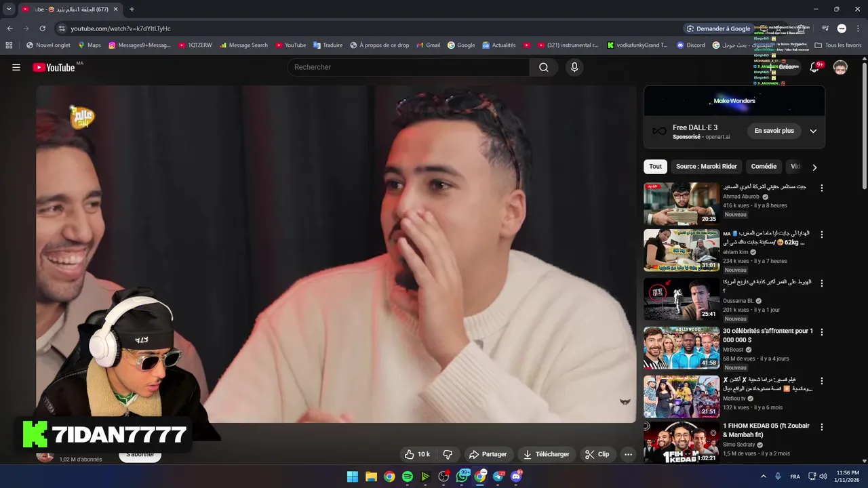Viewport: 868px width, 488px height.
Task: Open the tab search dropdown arrow
Action: click(x=9, y=9)
